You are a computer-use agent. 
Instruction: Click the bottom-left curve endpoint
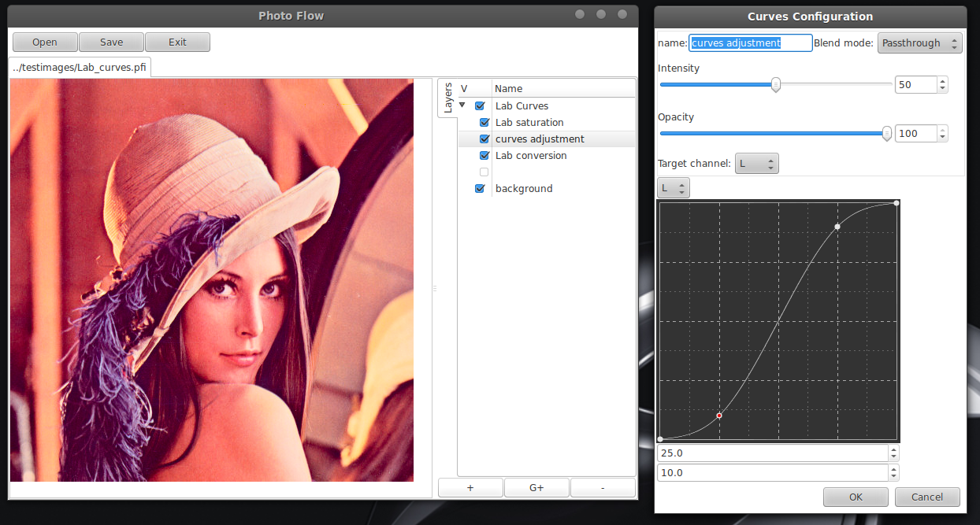coord(660,438)
